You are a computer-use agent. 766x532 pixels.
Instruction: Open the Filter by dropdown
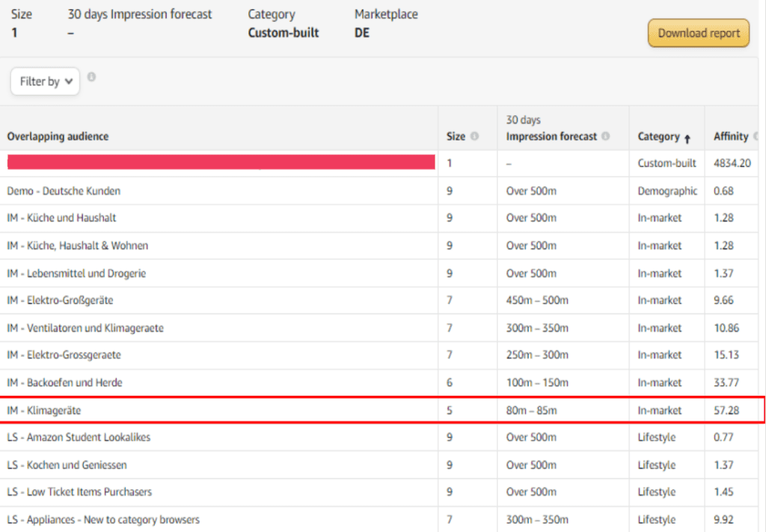(44, 82)
